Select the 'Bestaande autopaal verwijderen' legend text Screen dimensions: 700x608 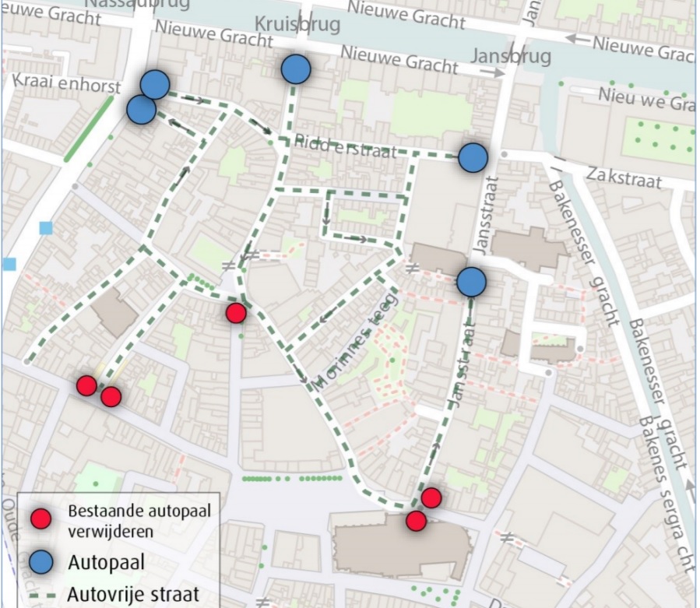[139, 520]
